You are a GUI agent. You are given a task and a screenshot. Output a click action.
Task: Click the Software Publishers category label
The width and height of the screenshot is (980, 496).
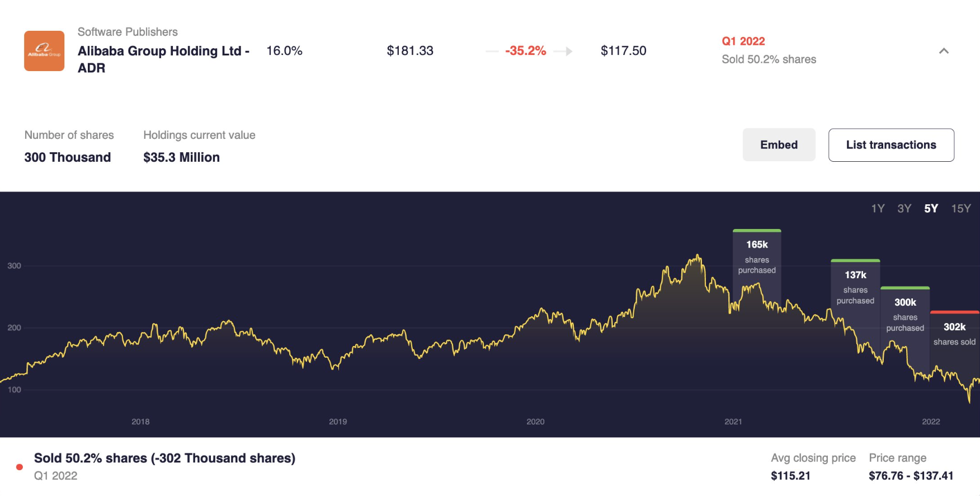[x=128, y=32]
